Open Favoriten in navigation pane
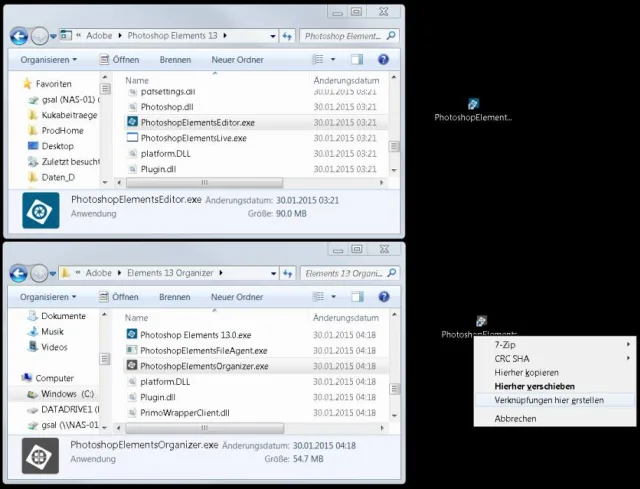 click(47, 84)
